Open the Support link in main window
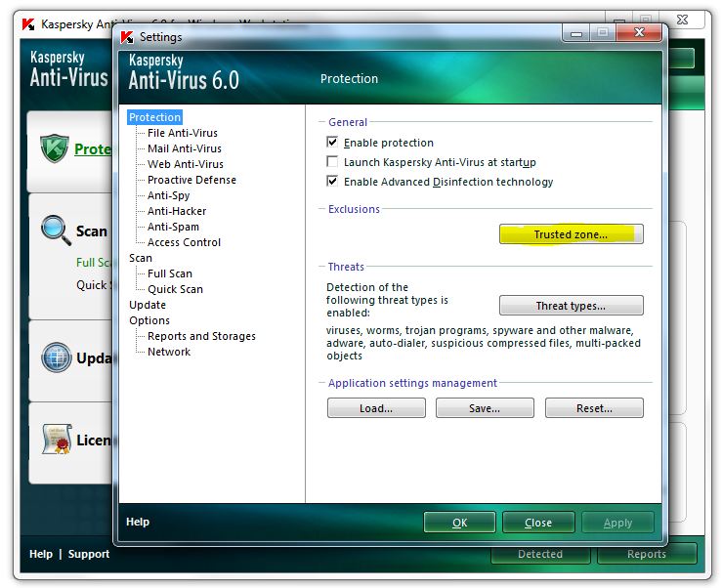This screenshot has height=588, width=722. coord(89,554)
